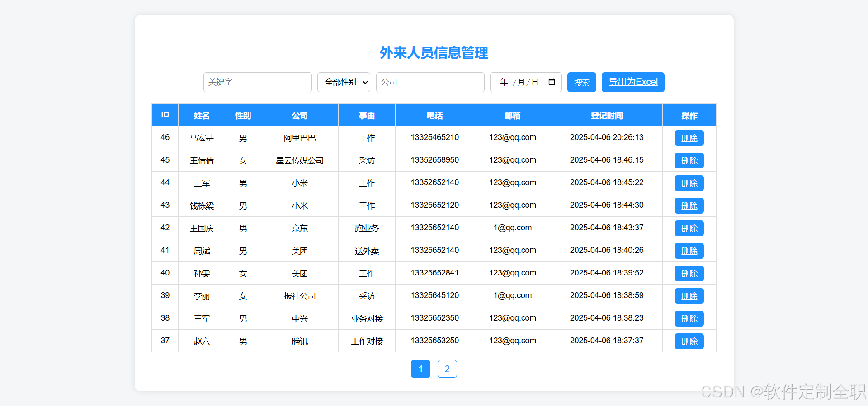Viewport: 868px width, 406px height.
Task: Click the 登记时间 column header
Action: point(607,115)
